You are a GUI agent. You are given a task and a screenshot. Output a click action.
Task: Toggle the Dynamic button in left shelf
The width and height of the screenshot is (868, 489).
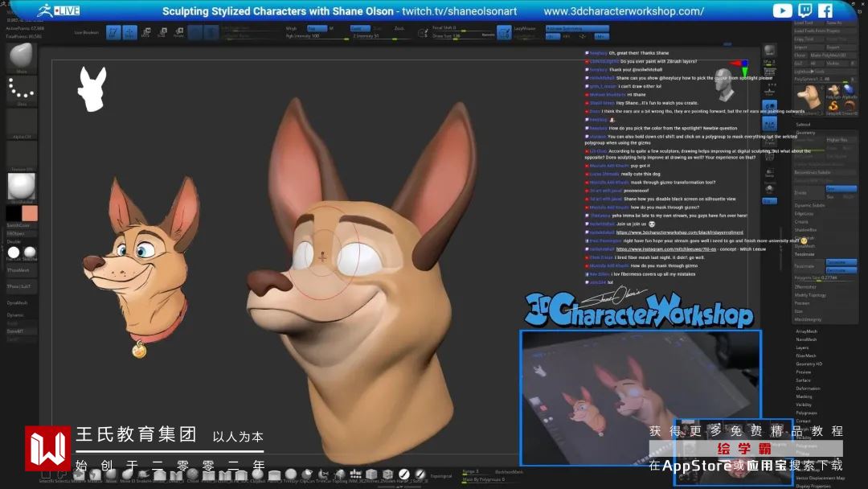15,315
